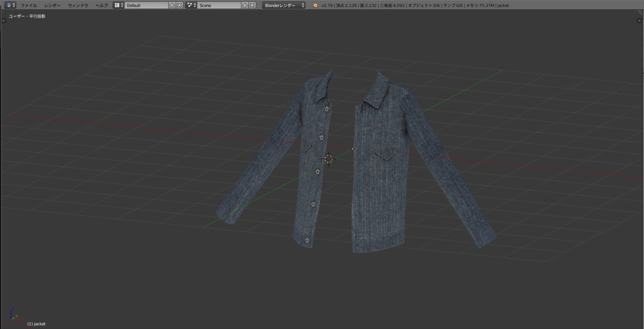The image size is (644, 329).
Task: Click the Scene name field
Action: pos(219,5)
